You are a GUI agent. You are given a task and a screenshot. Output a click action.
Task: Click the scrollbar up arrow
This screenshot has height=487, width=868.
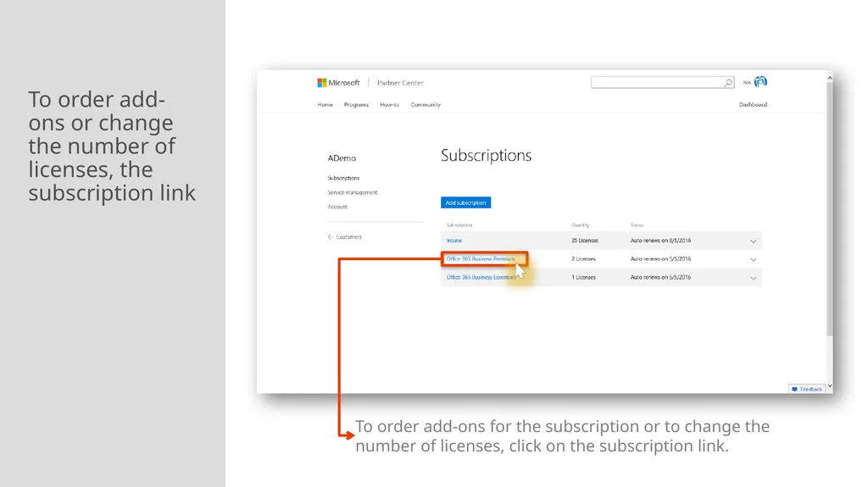pos(829,78)
